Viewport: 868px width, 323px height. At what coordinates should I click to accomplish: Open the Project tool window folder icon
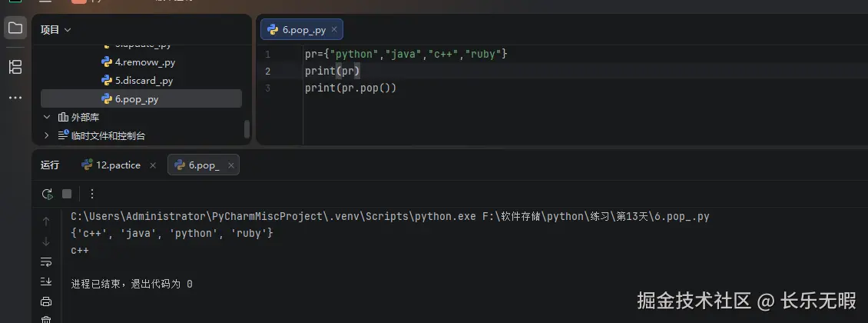pos(15,28)
